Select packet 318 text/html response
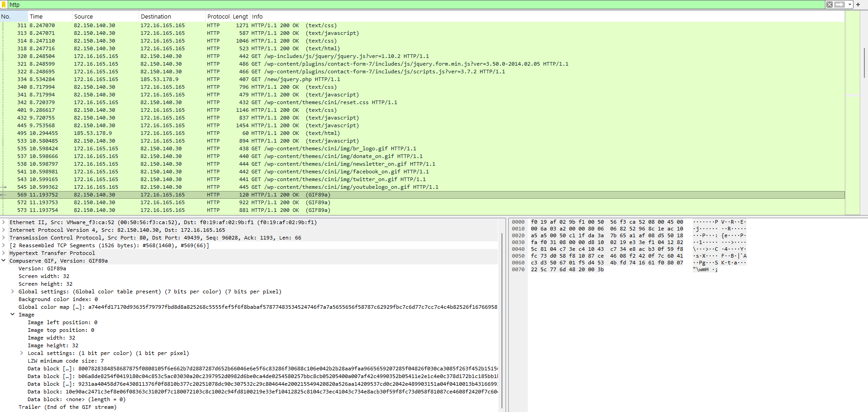Image resolution: width=868 pixels, height=412 pixels. 422,48
